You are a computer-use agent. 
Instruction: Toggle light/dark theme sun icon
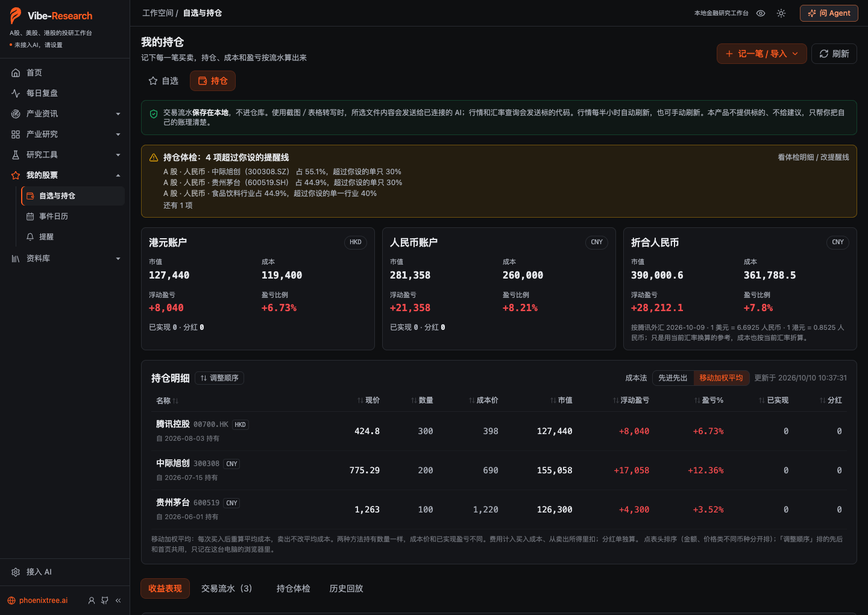click(781, 13)
